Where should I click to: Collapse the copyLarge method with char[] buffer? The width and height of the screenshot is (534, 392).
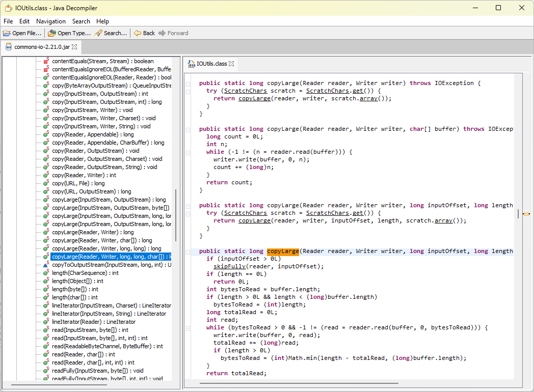point(188,129)
